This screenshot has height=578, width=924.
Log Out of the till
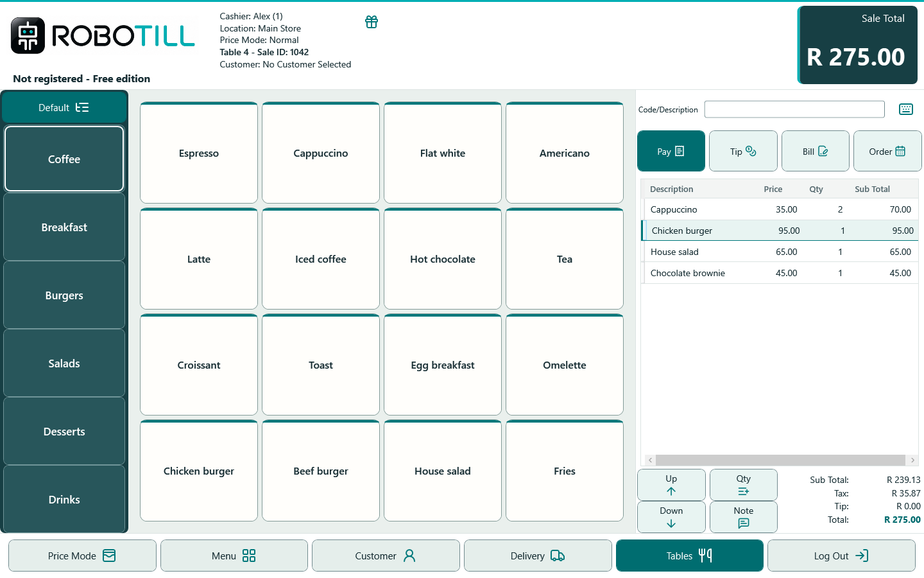click(x=841, y=556)
